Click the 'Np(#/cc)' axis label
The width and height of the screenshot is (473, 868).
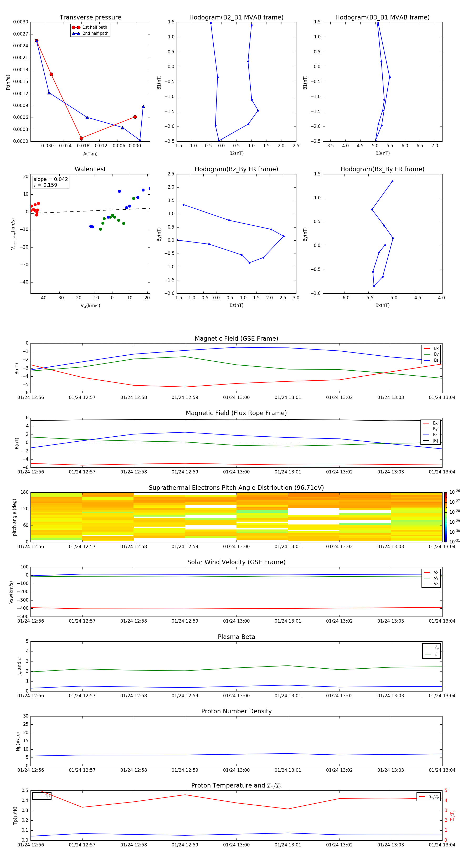coord(18,741)
